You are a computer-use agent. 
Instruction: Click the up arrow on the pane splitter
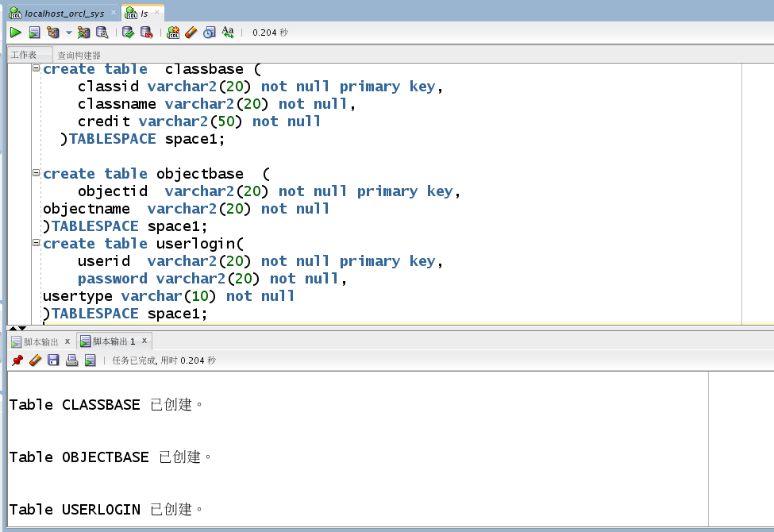click(13, 328)
